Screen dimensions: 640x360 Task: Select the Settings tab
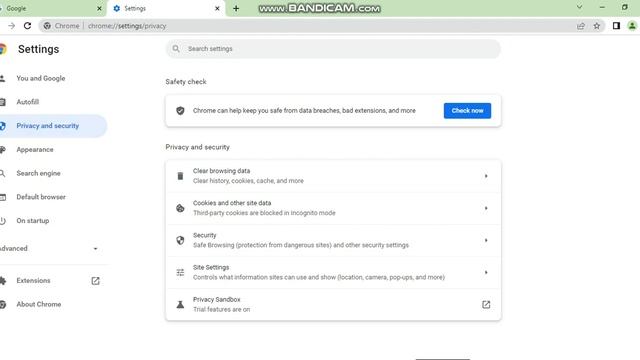166,9
